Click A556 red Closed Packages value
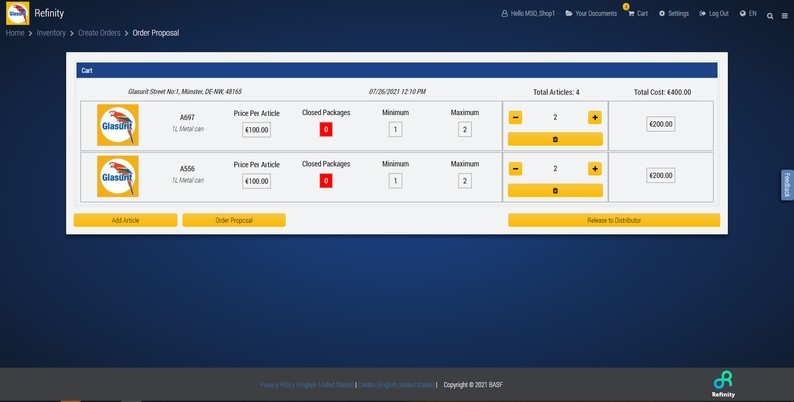This screenshot has height=402, width=794. tap(326, 181)
